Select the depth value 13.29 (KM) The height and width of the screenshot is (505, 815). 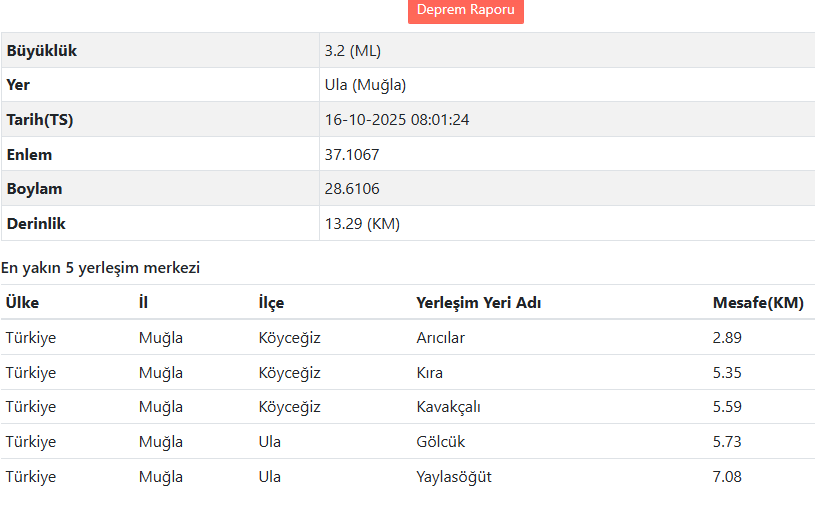tap(362, 224)
